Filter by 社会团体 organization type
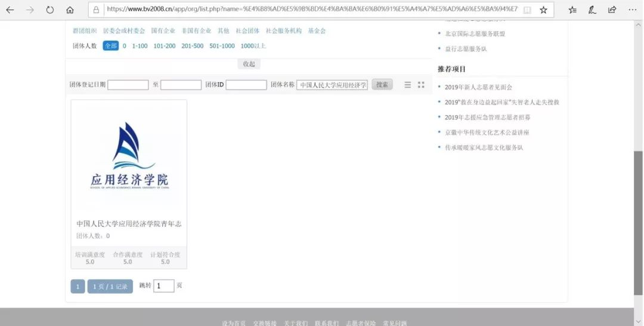 click(x=247, y=31)
